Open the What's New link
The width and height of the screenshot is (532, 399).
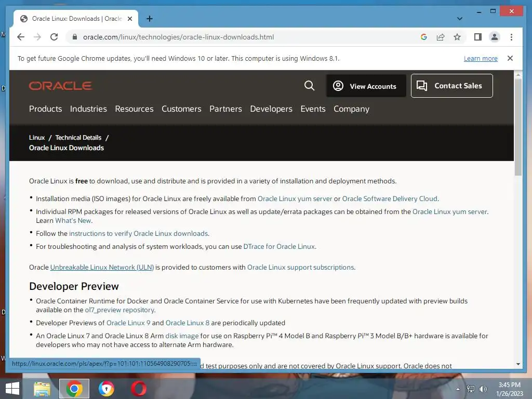73,220
